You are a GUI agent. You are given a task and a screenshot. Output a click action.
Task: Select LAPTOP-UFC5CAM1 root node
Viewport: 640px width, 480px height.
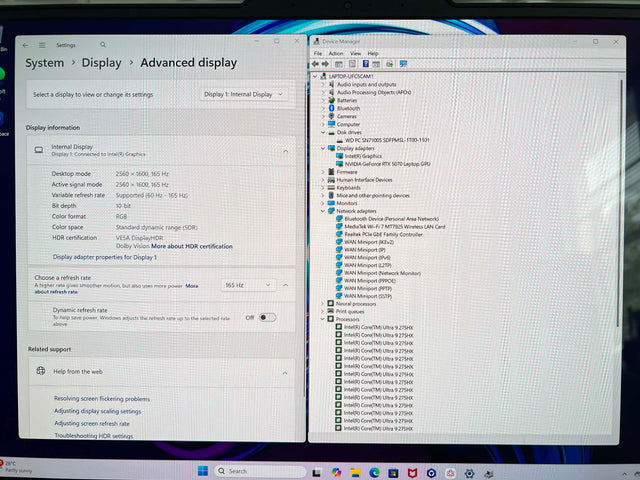click(x=351, y=76)
